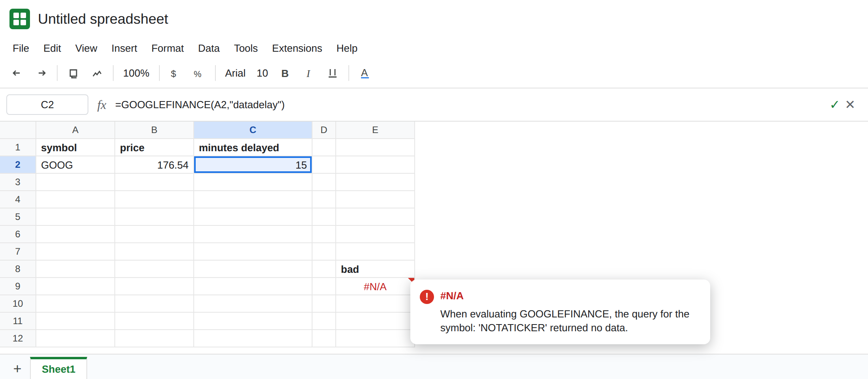The image size is (868, 379).
Task: Click the undo arrow icon
Action: pyautogui.click(x=17, y=73)
